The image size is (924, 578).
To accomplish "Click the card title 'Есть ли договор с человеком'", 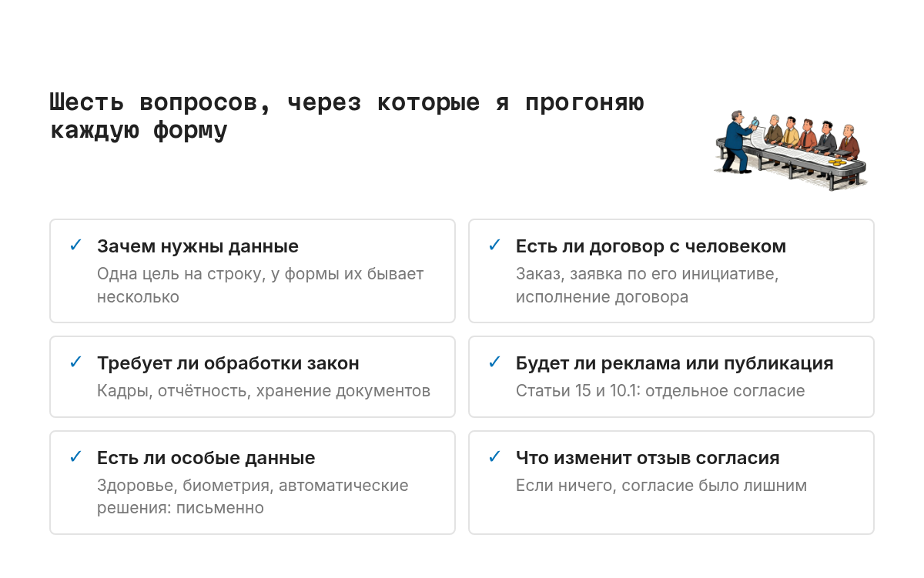I will click(x=651, y=246).
